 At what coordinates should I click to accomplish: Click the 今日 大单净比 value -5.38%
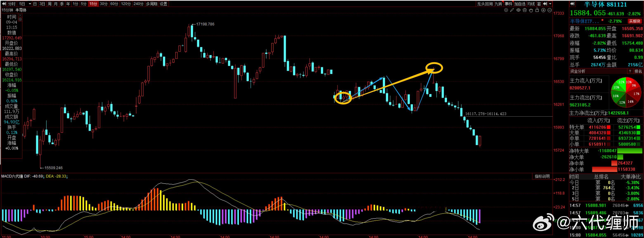coord(632,183)
